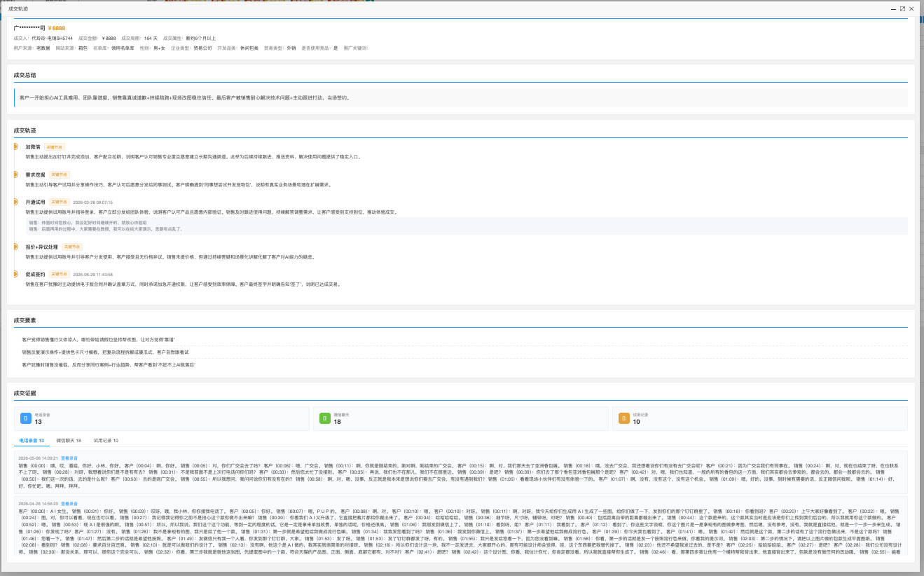This screenshot has width=924, height=576.
Task: Click the 开通试用 timeline node dot
Action: coord(15,202)
